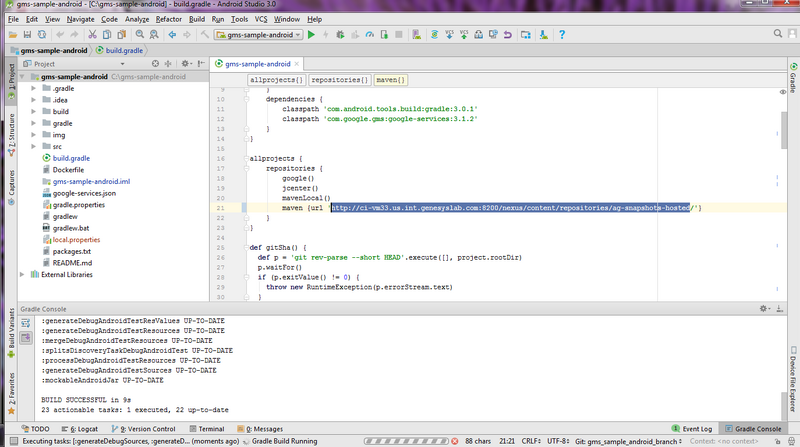The width and height of the screenshot is (800, 447).
Task: Click the Open folder toolbar icon
Action: click(x=13, y=35)
